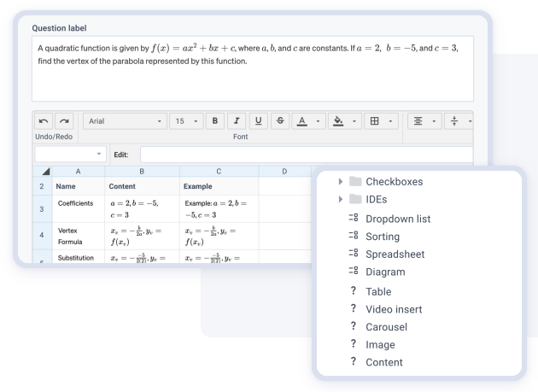Screen dimensions: 538x392
Task: Expand the IDEs folder
Action: tap(340, 200)
